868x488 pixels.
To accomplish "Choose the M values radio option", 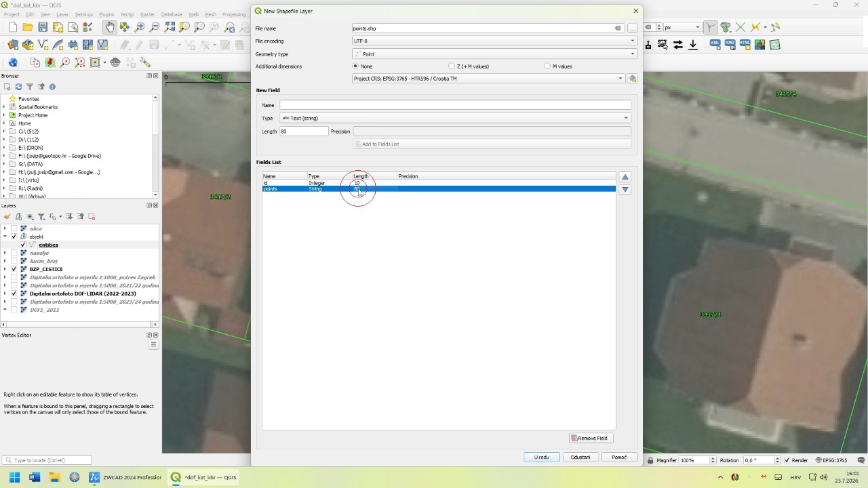I will pyautogui.click(x=548, y=66).
